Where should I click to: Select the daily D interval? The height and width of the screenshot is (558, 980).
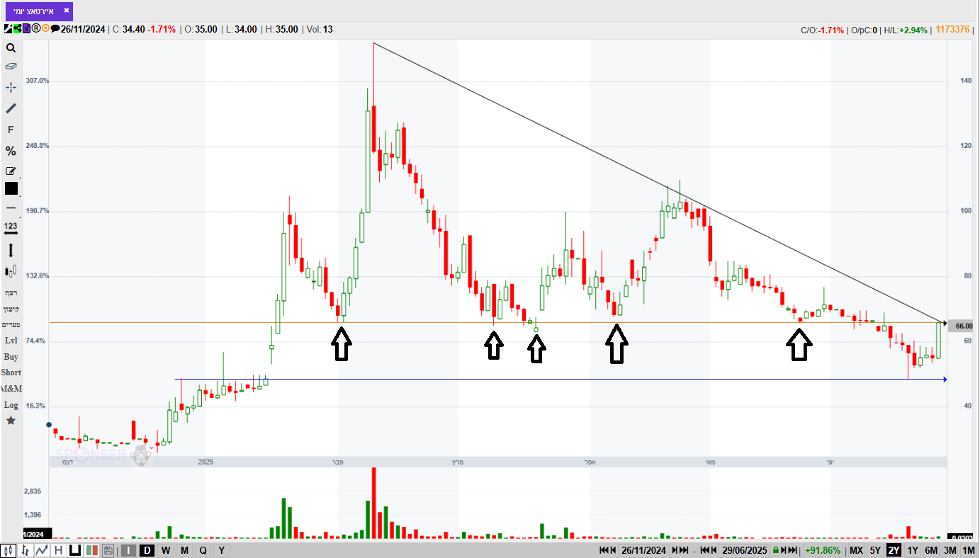click(147, 550)
